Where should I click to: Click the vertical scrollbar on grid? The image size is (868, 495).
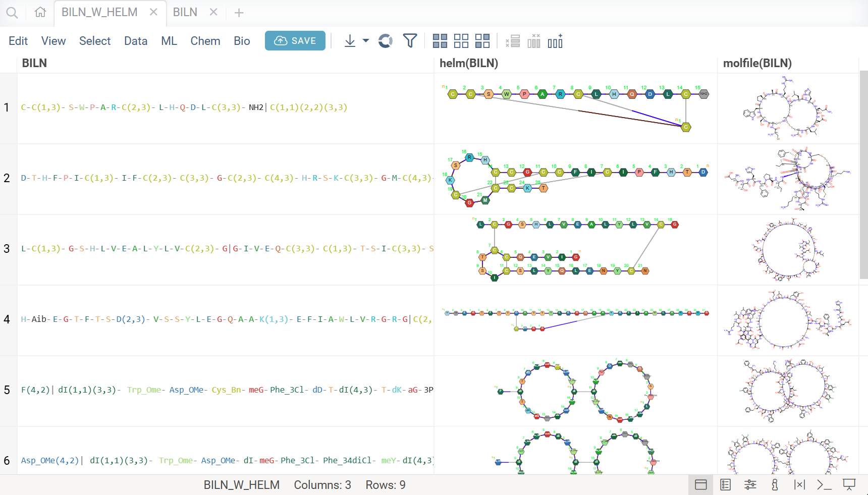(863, 174)
